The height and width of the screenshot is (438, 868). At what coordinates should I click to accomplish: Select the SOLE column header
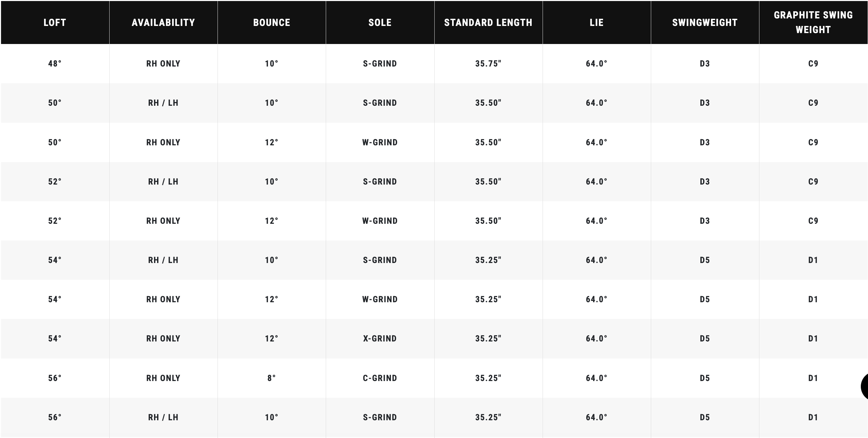380,23
